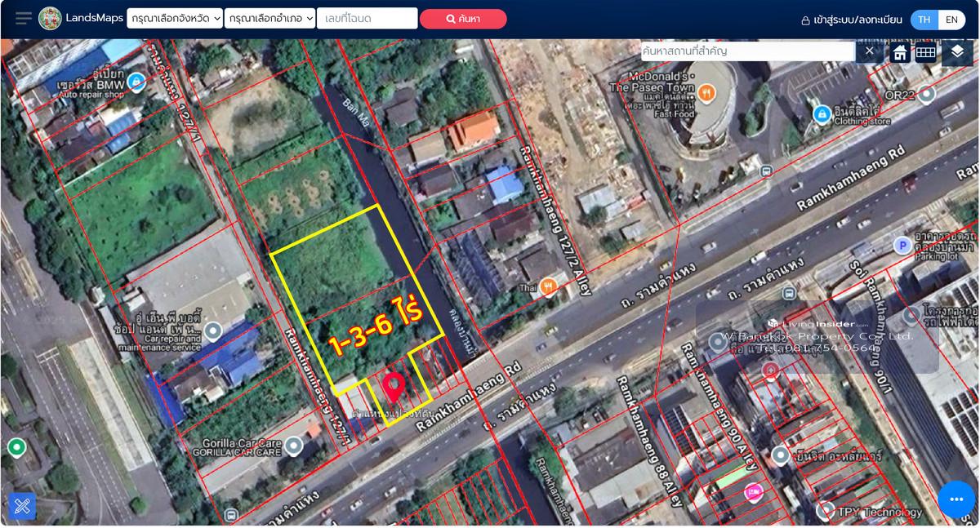Open the blue chat bubble button
This screenshot has height=528, width=980.
point(955,499)
